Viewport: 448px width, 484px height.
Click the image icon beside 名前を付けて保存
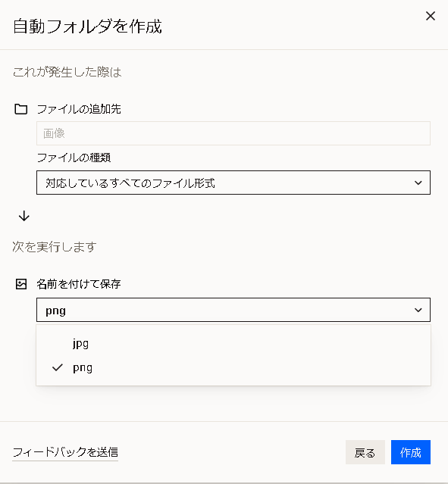coord(21,284)
